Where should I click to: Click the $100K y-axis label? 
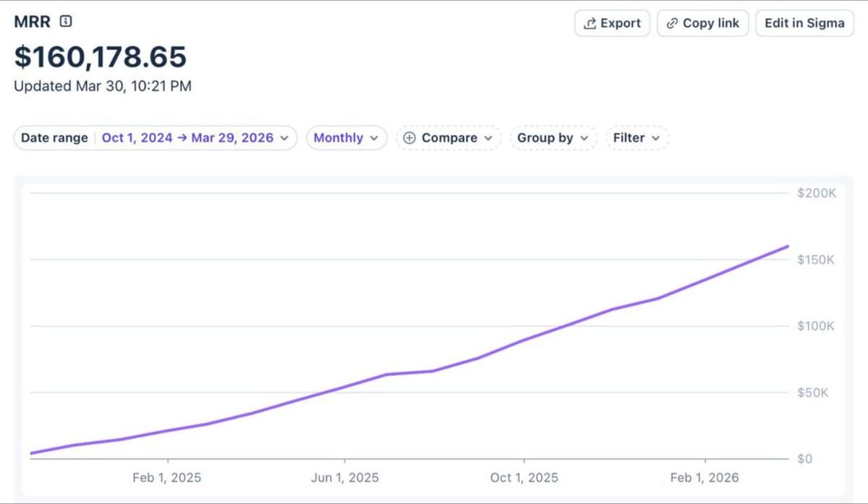816,326
